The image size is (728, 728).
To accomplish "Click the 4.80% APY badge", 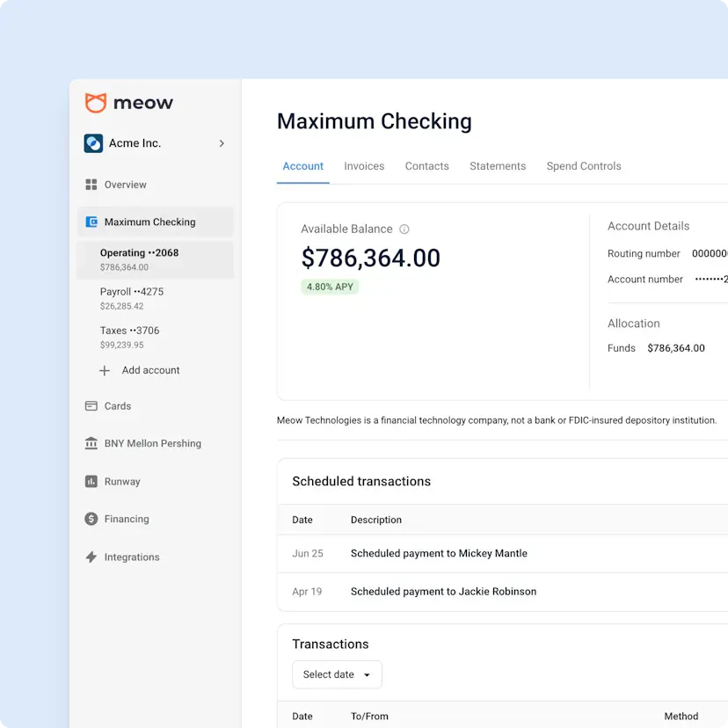I will [x=330, y=287].
